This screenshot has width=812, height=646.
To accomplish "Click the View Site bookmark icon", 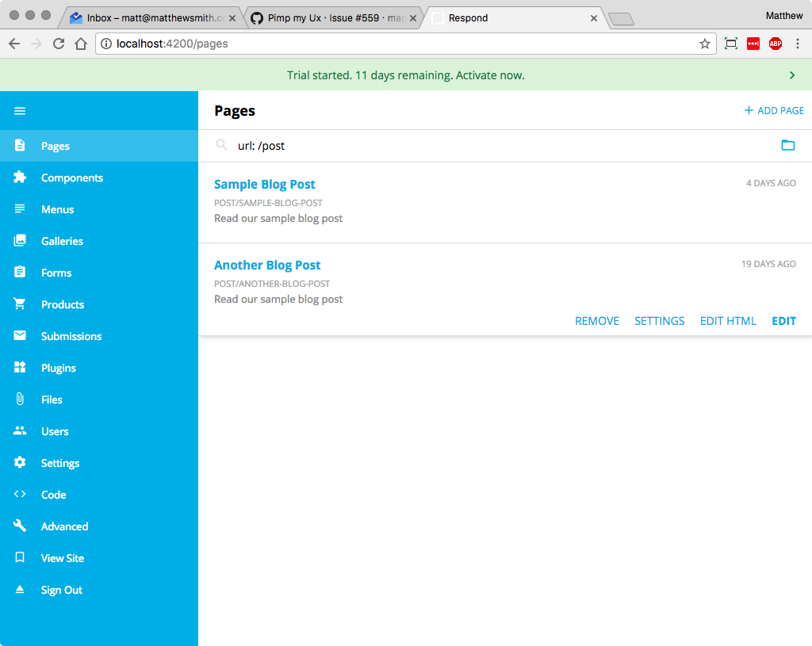I will [20, 557].
